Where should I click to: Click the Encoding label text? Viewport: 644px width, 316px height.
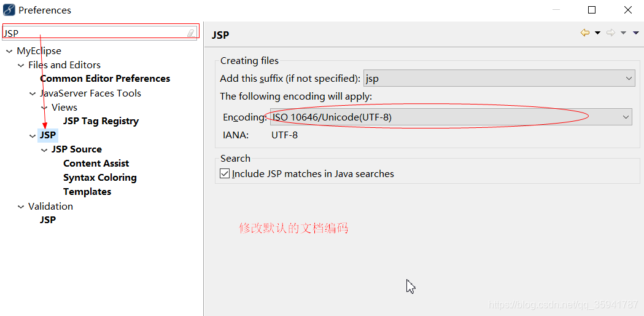pos(245,117)
